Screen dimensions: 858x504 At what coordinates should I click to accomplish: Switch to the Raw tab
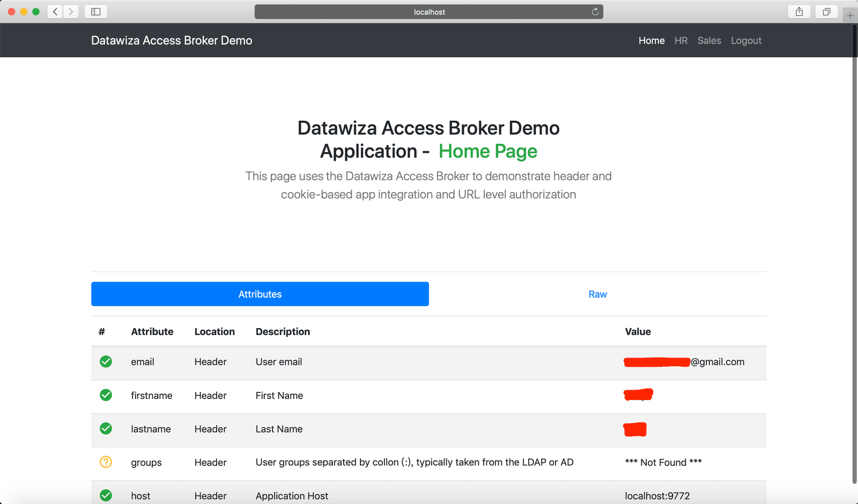598,294
